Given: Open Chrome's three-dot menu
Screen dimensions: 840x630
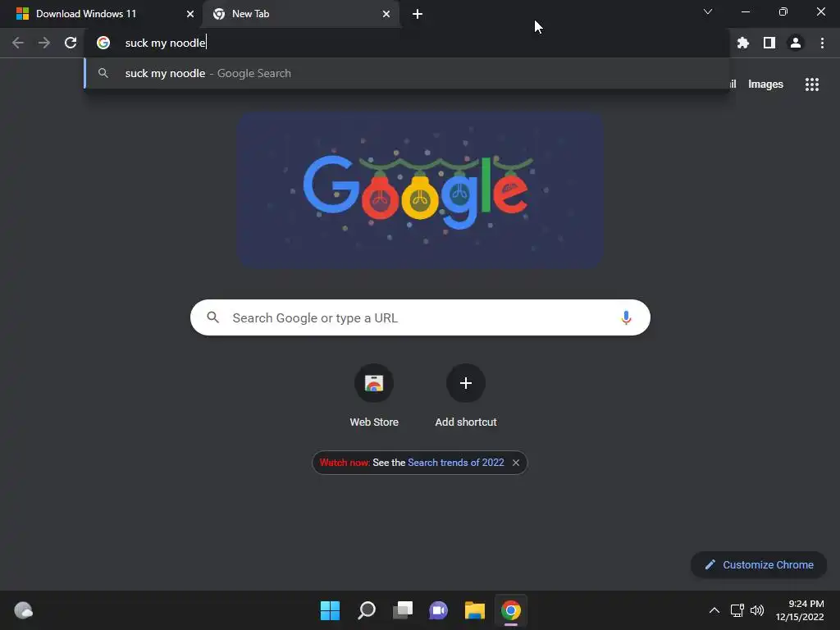Looking at the screenshot, I should [x=822, y=43].
